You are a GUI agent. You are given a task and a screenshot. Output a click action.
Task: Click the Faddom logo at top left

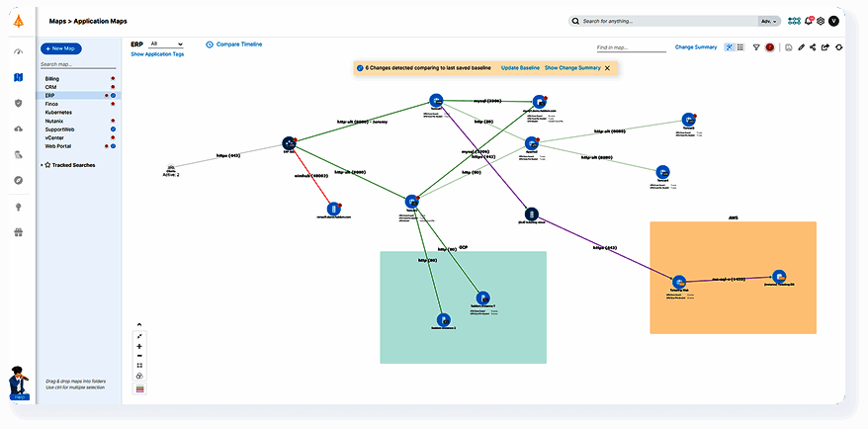(x=18, y=22)
